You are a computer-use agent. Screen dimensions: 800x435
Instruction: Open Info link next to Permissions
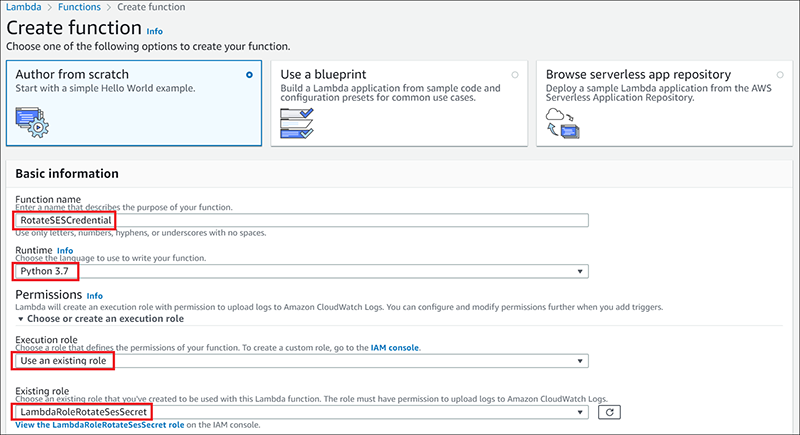coord(94,296)
